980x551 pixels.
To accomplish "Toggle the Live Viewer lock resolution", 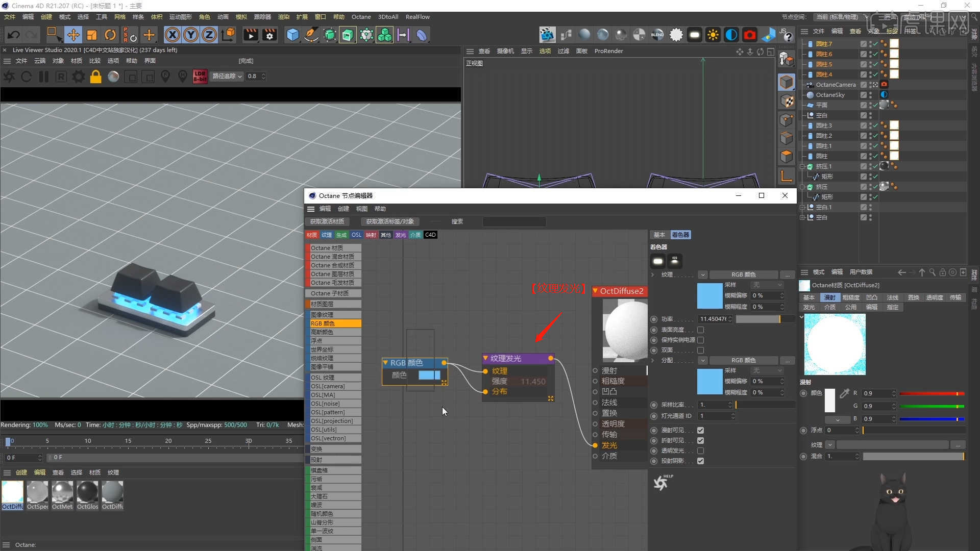I will pyautogui.click(x=96, y=77).
